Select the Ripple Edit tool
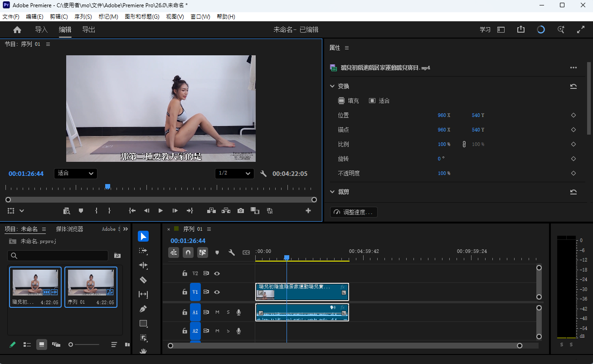The image size is (593, 364). 143,265
